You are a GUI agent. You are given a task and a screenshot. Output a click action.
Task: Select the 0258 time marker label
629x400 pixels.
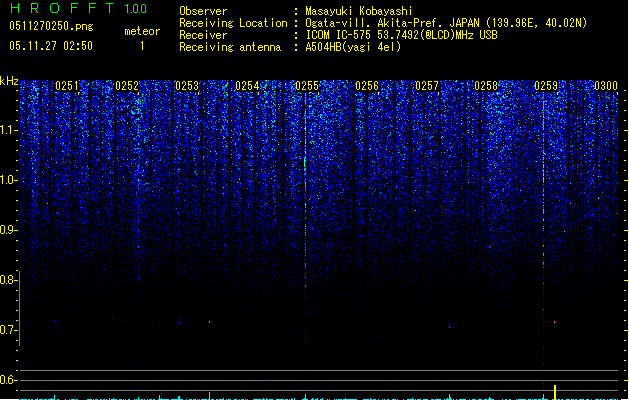tap(486, 86)
